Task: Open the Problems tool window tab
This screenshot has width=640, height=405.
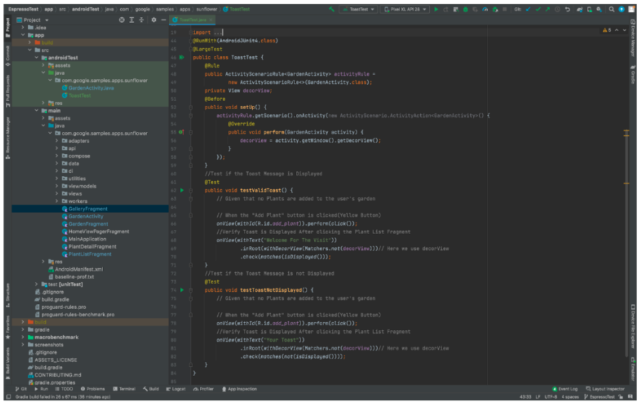Action: [93, 389]
